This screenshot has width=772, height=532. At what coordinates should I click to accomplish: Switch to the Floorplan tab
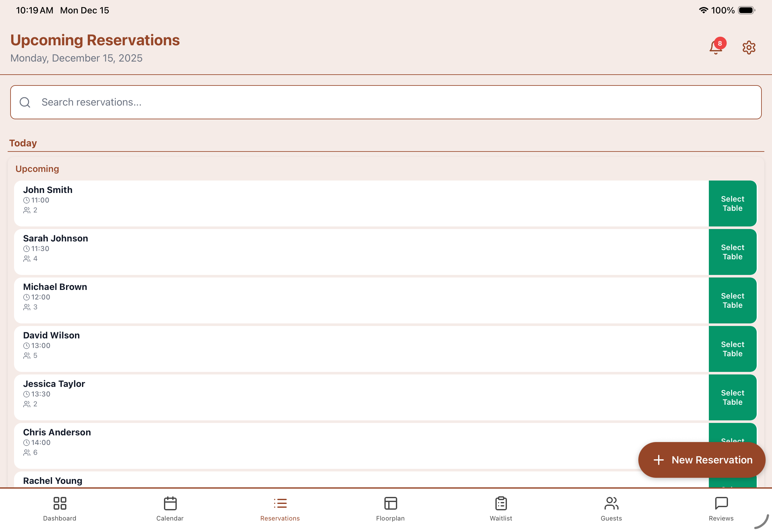click(390, 509)
